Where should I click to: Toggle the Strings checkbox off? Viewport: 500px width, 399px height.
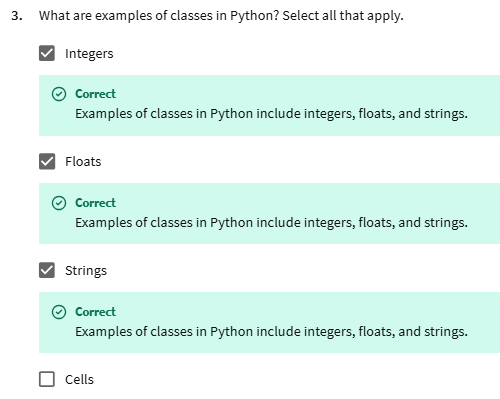pyautogui.click(x=47, y=270)
